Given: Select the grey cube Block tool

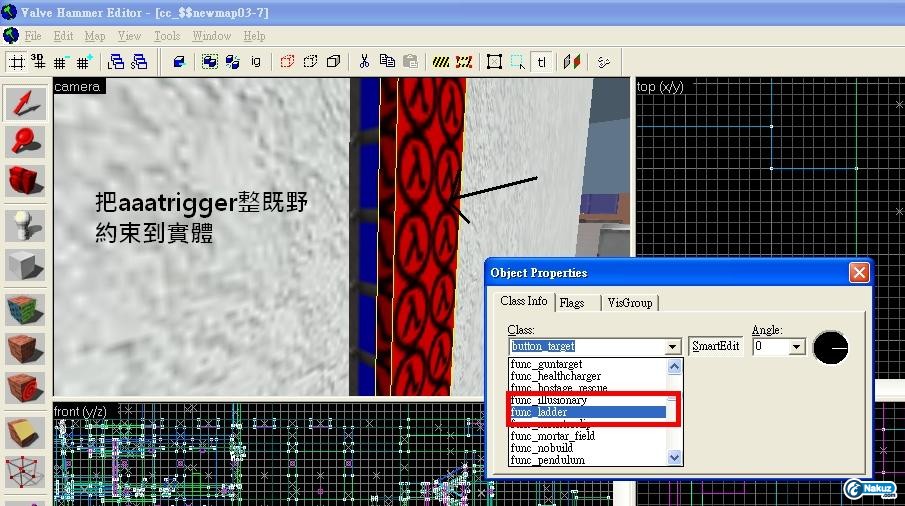Looking at the screenshot, I should pyautogui.click(x=25, y=265).
